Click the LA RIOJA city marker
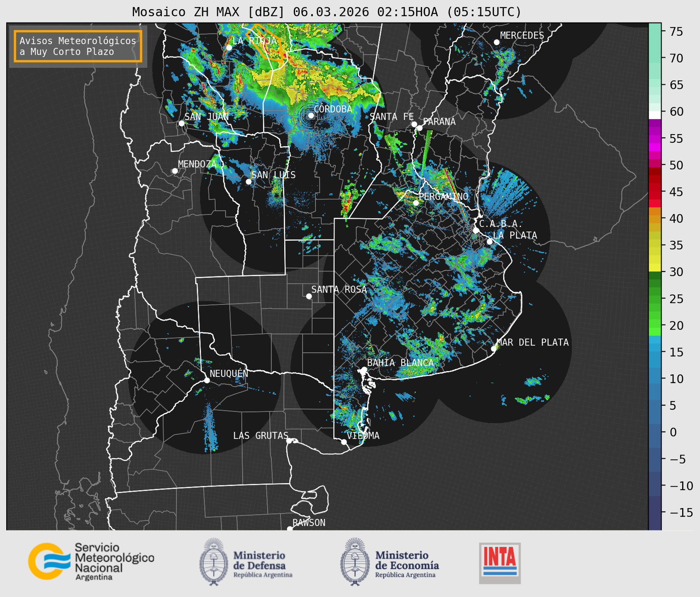700x597 pixels. coord(229,48)
